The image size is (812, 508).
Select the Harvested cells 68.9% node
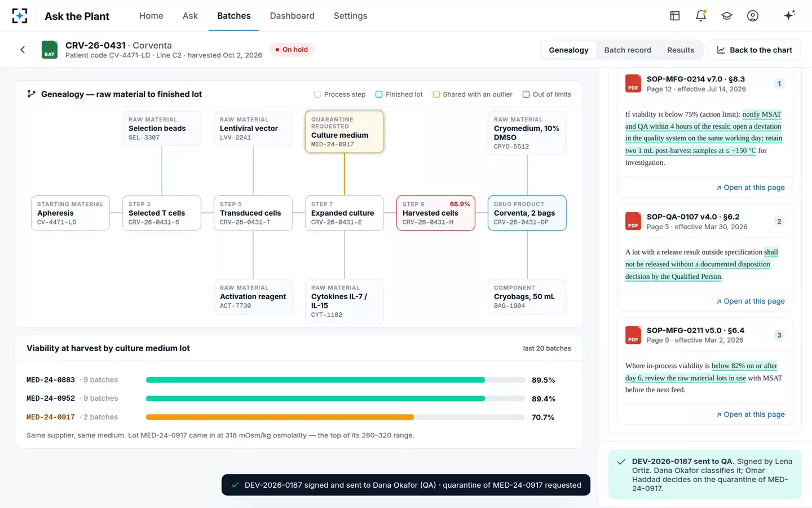click(436, 213)
